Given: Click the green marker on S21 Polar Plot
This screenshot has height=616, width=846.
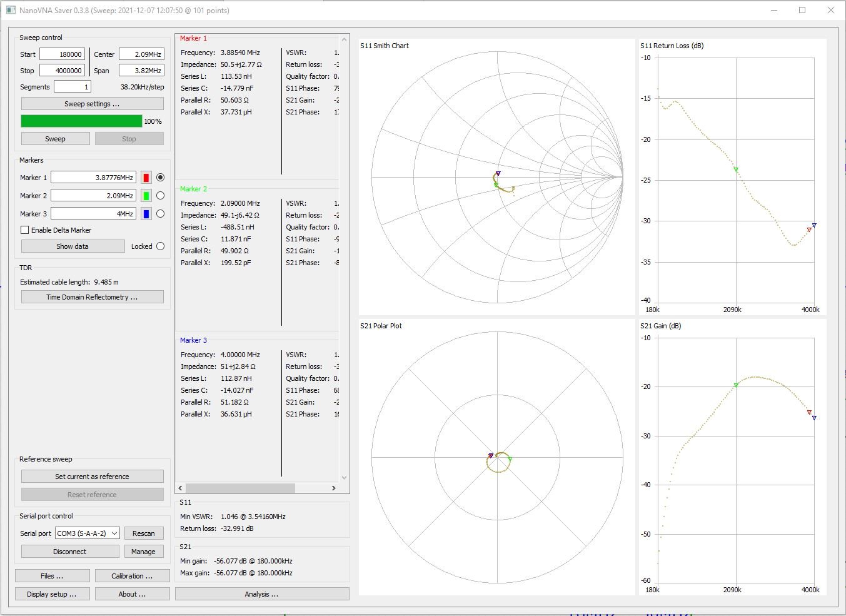Looking at the screenshot, I should [510, 460].
